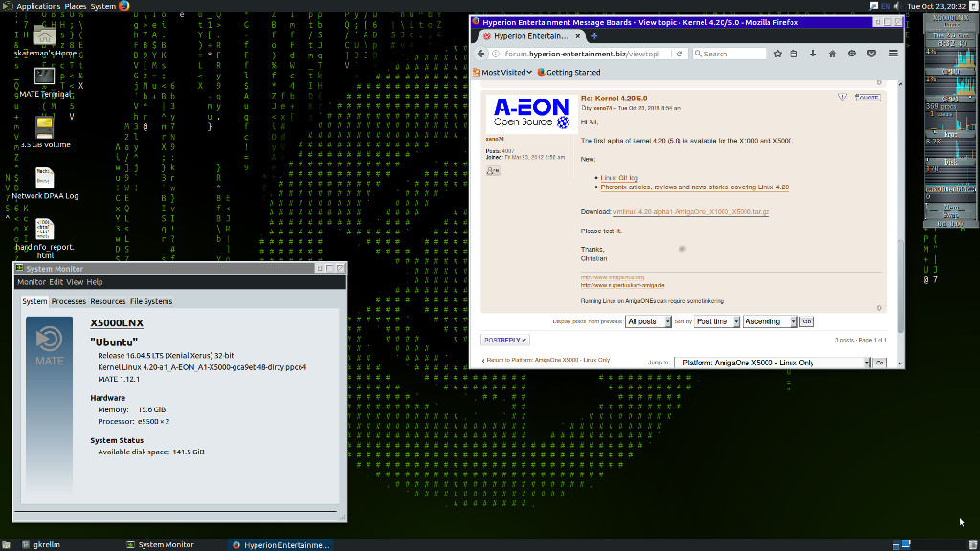
Task: Go to the Firefox home page
Action: [x=832, y=54]
